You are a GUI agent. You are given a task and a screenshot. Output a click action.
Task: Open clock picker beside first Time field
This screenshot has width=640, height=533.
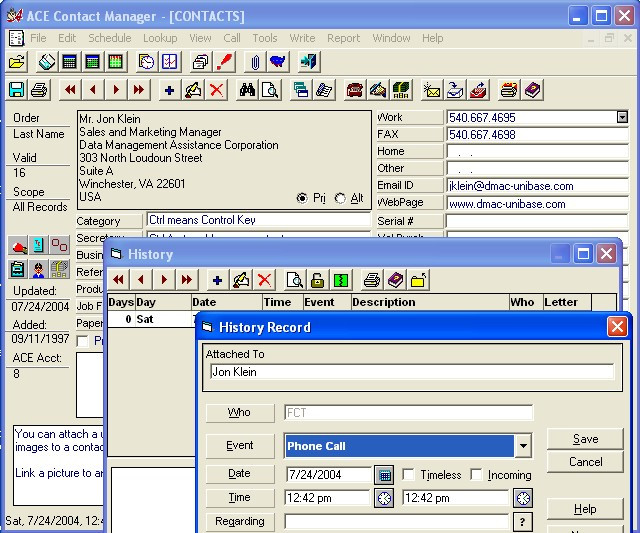click(384, 498)
